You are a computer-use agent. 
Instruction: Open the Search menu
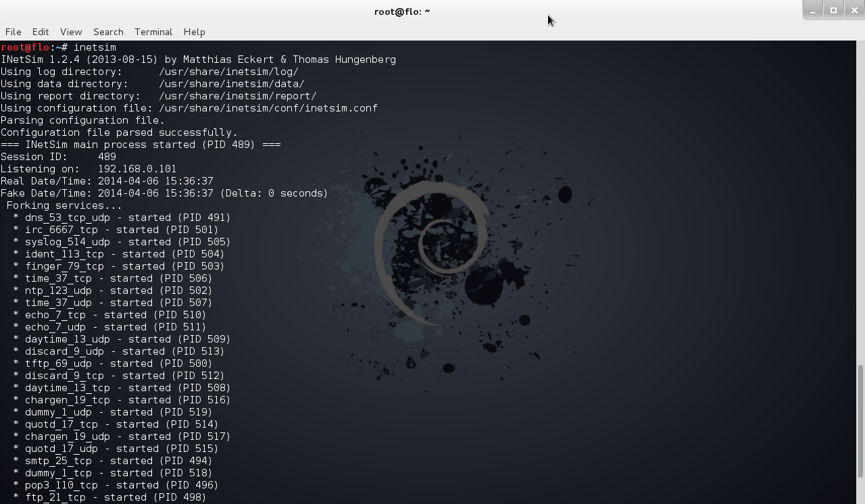coord(107,32)
